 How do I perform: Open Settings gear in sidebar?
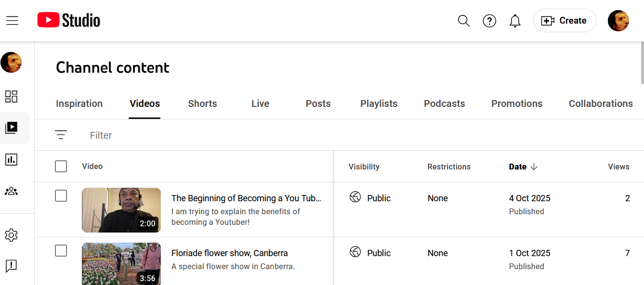coord(11,235)
